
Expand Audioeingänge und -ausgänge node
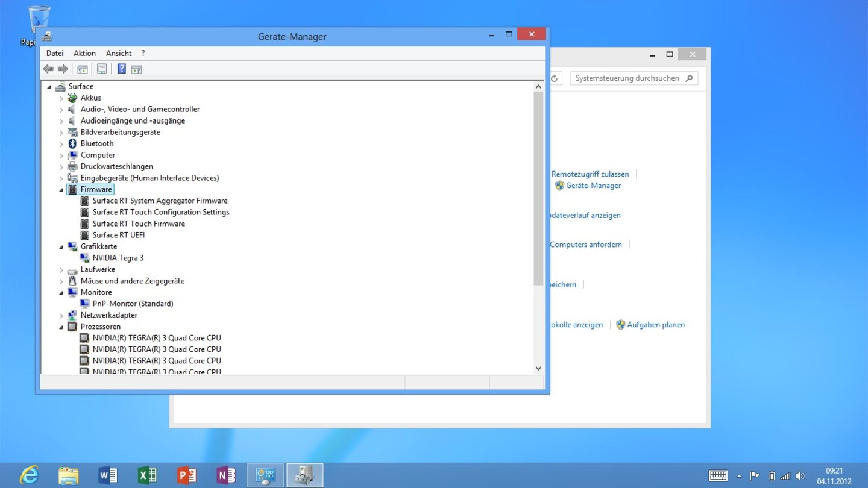pyautogui.click(x=61, y=121)
